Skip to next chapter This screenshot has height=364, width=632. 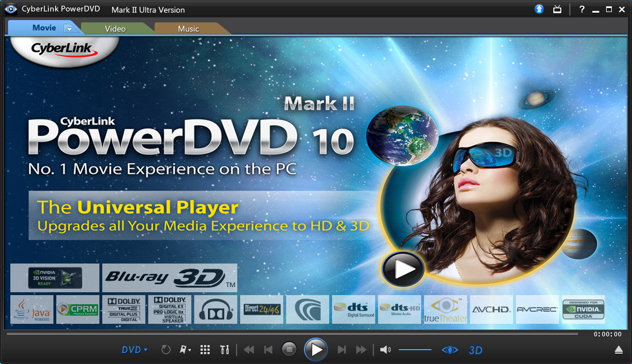click(x=342, y=350)
